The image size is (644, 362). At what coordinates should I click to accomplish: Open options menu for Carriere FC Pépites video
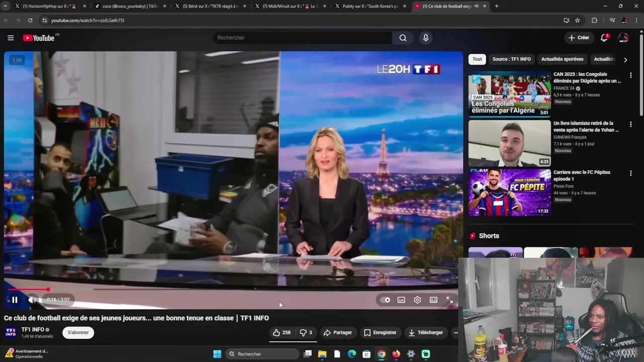(x=630, y=173)
